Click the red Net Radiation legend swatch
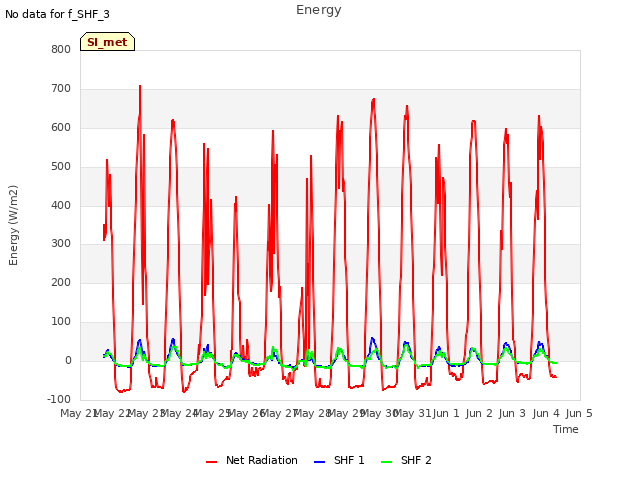This screenshot has height=480, width=640. click(x=211, y=462)
